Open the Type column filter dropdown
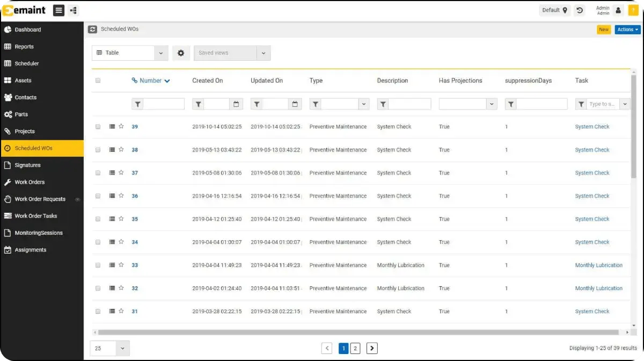This screenshot has height=361, width=644. 364,104
